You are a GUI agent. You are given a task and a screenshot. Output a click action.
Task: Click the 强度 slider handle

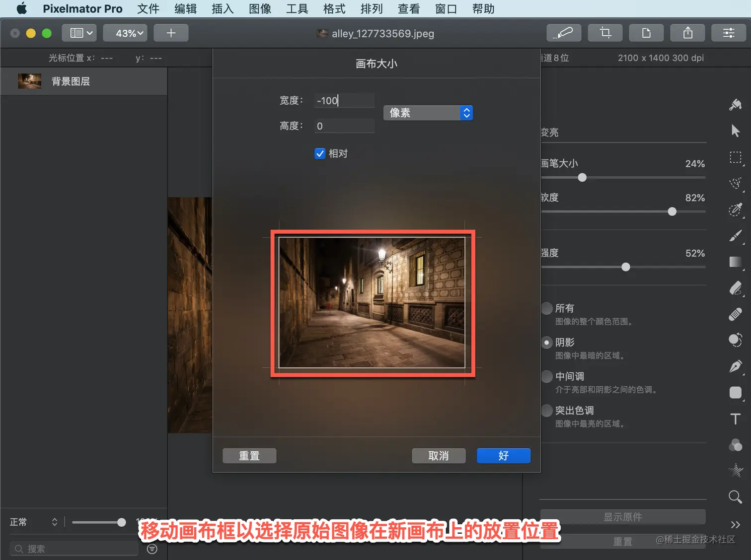[x=626, y=267]
